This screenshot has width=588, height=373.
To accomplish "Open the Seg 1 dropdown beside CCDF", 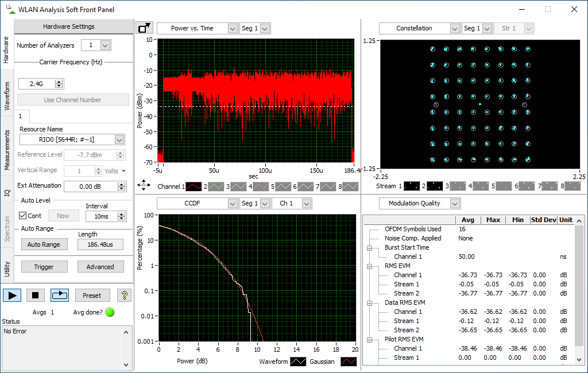I will [265, 204].
